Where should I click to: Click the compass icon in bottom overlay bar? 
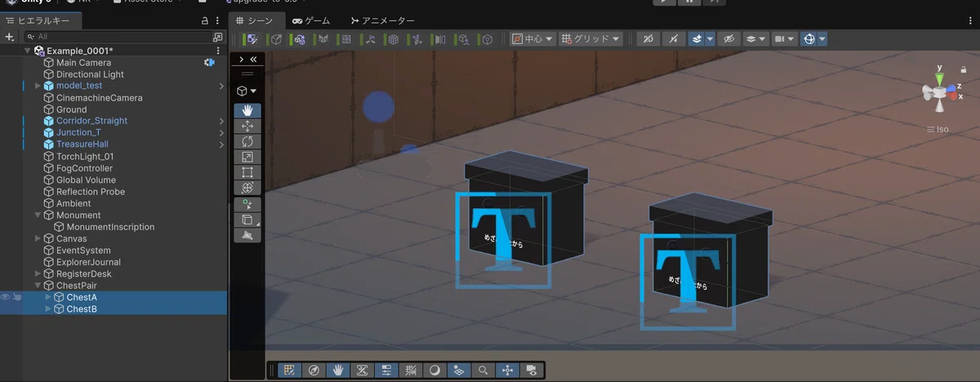point(313,370)
